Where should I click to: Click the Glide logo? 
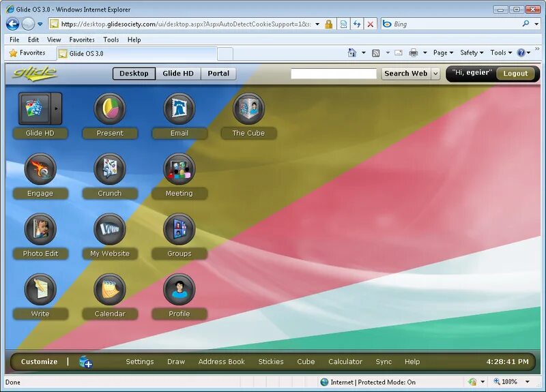pos(35,74)
